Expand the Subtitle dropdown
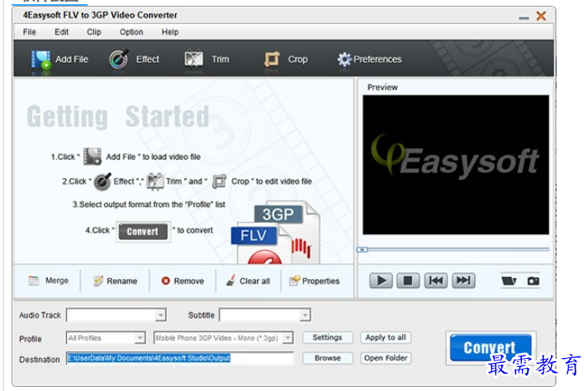588x391 pixels. pos(306,315)
